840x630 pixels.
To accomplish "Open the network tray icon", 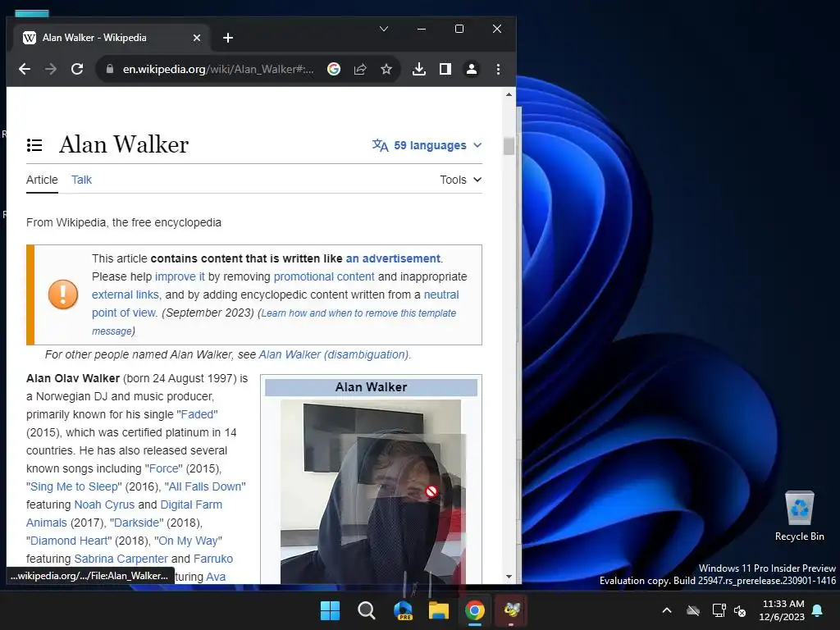I will click(x=719, y=610).
